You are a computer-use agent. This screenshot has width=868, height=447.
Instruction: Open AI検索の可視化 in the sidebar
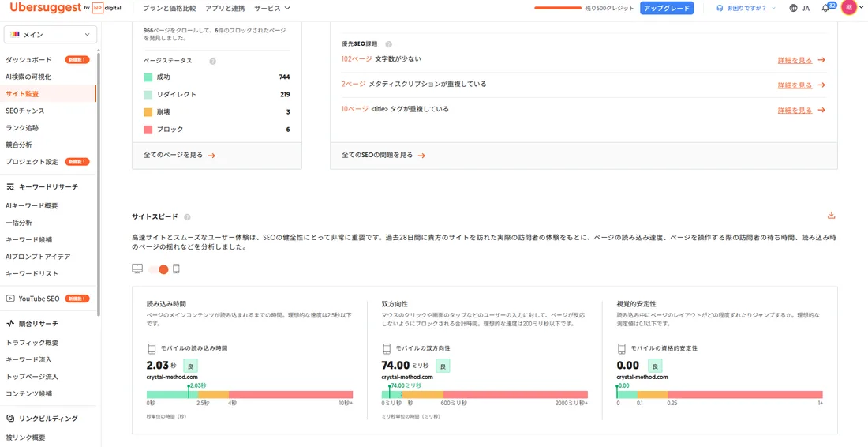click(x=28, y=77)
